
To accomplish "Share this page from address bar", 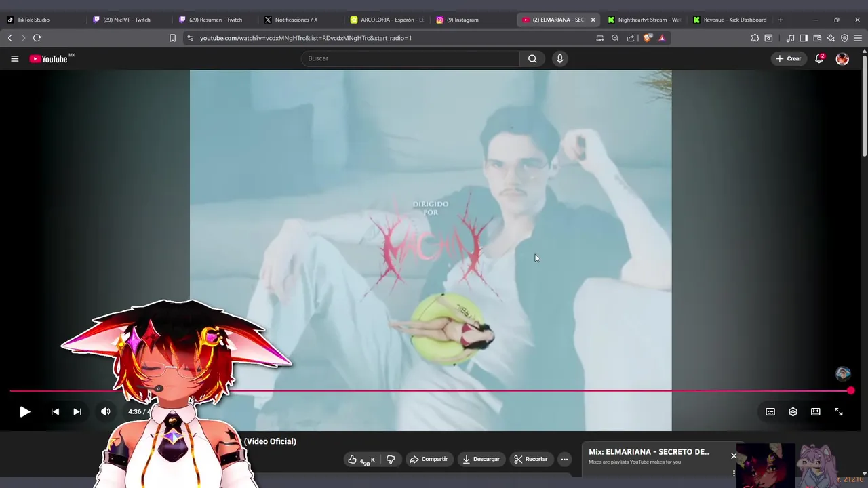I will point(631,38).
